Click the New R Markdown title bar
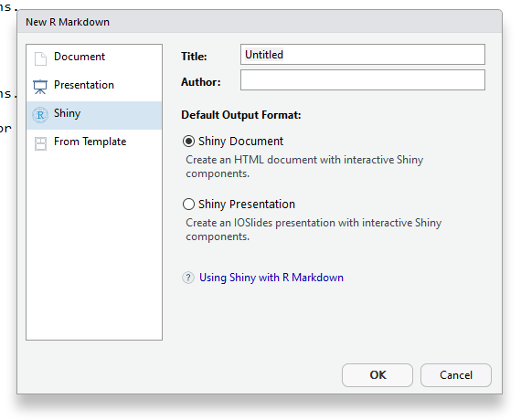The image size is (521, 420). tap(260, 22)
